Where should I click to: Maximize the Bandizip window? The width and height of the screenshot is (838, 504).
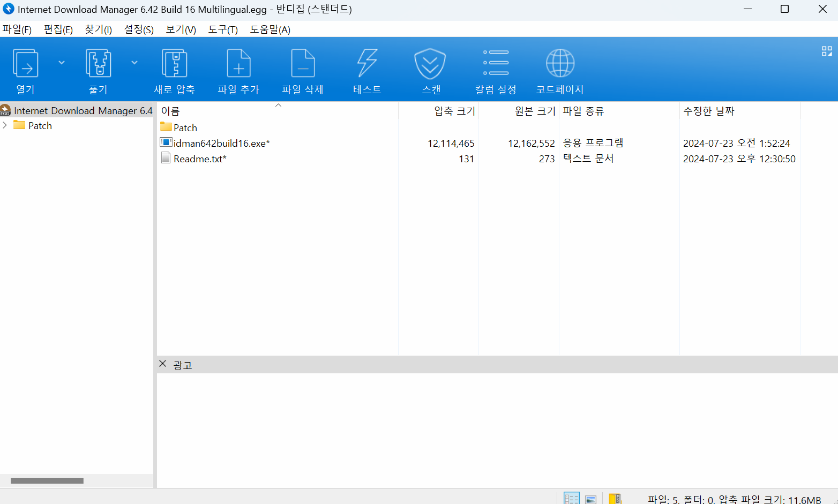(x=784, y=9)
